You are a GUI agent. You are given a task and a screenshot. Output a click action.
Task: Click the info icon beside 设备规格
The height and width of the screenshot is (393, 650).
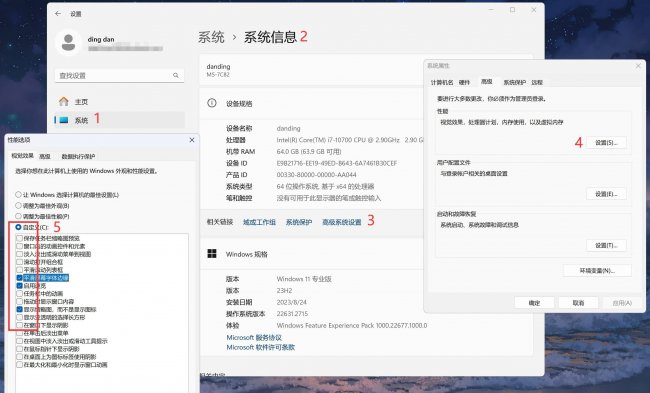click(x=212, y=103)
